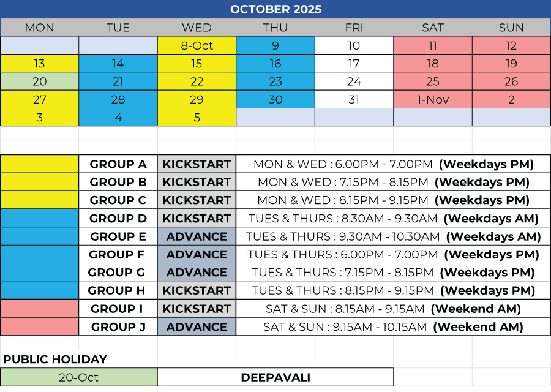Click the OCTOBER 2025 header
This screenshot has height=392, width=551.
coord(275,9)
